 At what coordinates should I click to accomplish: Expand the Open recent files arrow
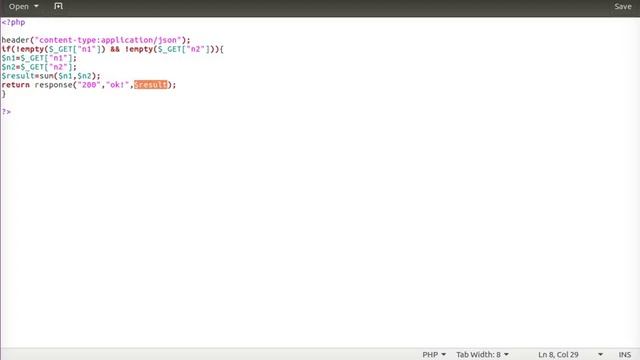pos(36,7)
